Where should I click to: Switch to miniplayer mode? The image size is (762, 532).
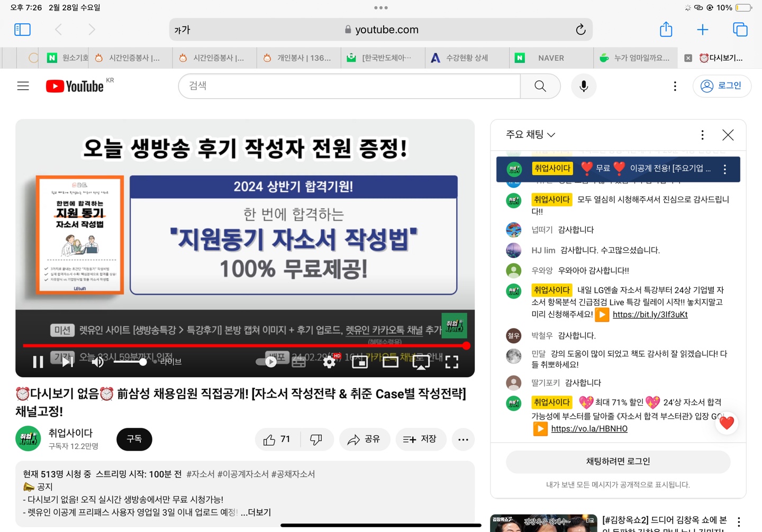tap(360, 362)
